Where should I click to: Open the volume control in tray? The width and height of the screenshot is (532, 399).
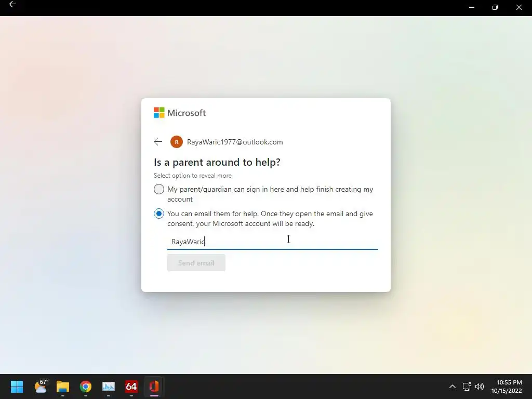(x=480, y=387)
